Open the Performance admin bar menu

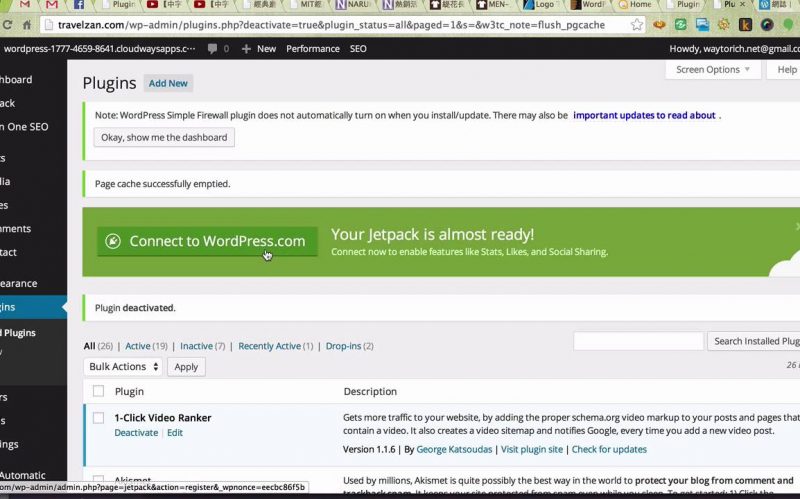312,48
